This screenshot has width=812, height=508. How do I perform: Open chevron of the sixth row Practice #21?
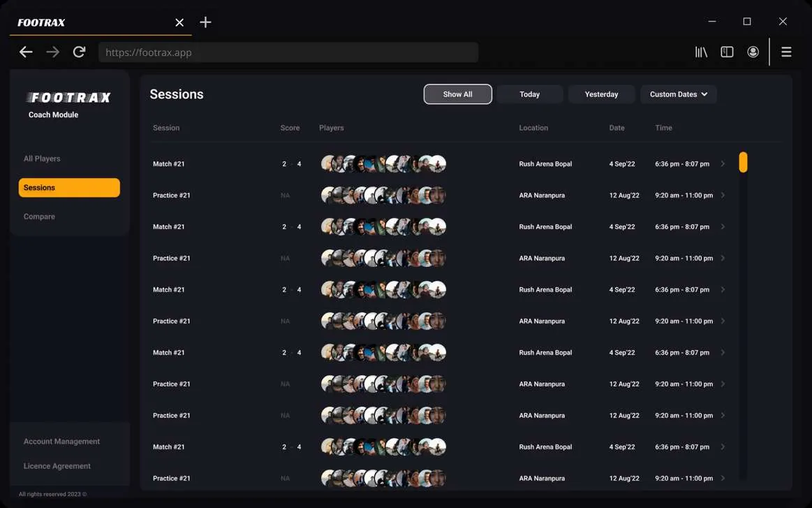tap(723, 321)
